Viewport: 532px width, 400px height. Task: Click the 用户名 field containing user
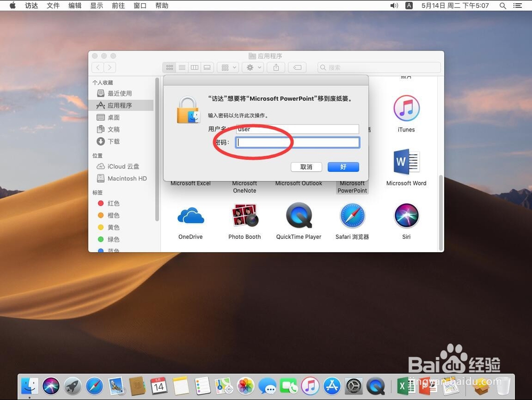297,129
